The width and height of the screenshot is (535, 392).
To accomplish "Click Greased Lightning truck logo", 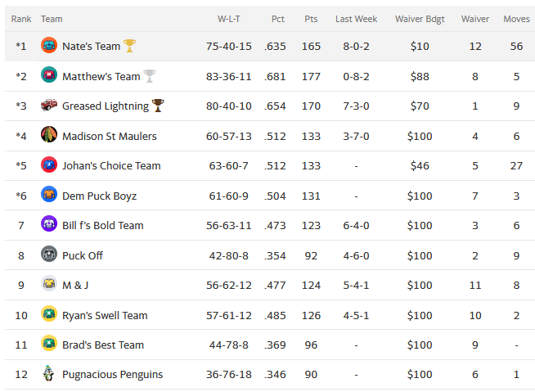I will click(49, 106).
